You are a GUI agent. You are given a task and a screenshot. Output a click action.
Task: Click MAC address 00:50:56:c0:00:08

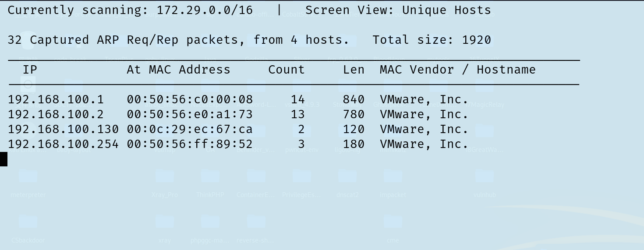(190, 99)
